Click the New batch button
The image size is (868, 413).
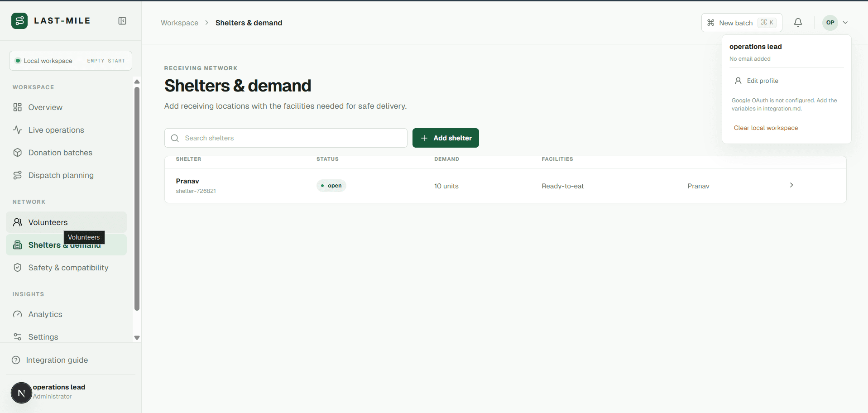(742, 23)
